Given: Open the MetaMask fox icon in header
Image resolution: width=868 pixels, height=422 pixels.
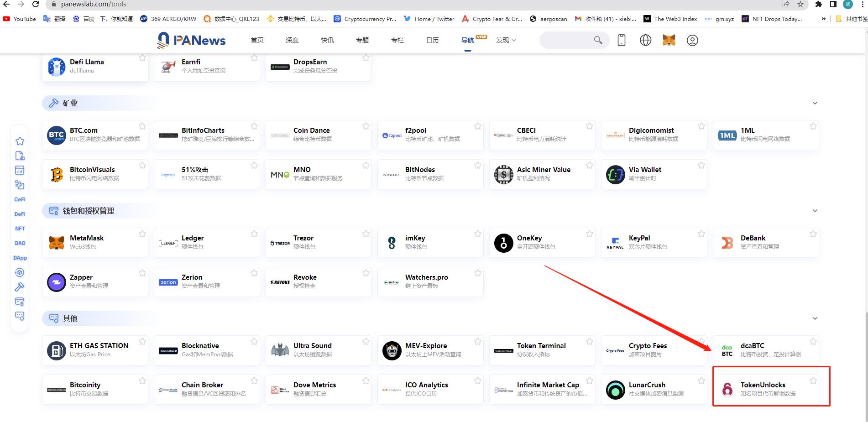Looking at the screenshot, I should click(x=669, y=40).
